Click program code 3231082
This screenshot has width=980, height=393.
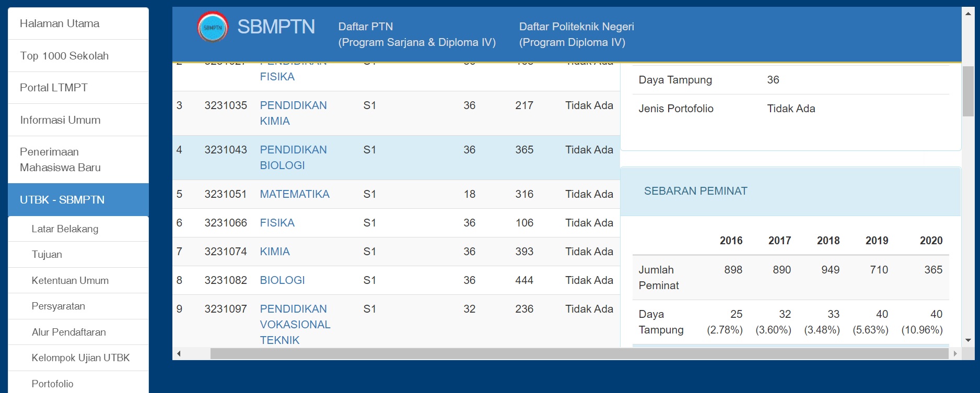click(226, 280)
